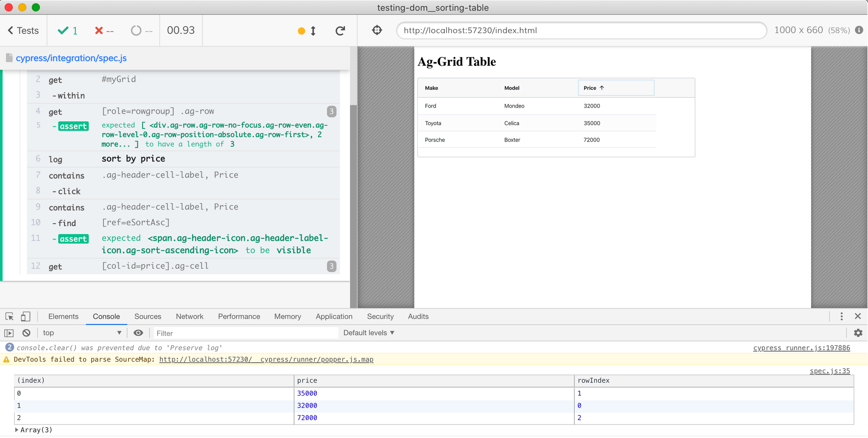Open the Default levels dropdown

click(x=368, y=333)
